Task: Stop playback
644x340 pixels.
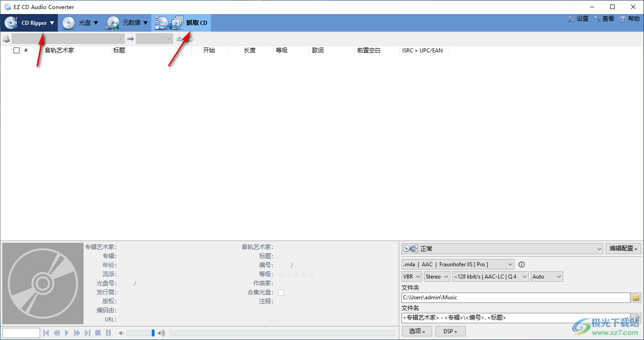Action: (x=98, y=333)
